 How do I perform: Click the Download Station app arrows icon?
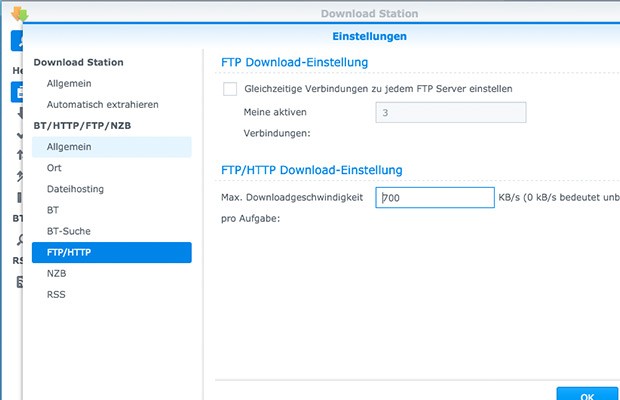[19, 14]
